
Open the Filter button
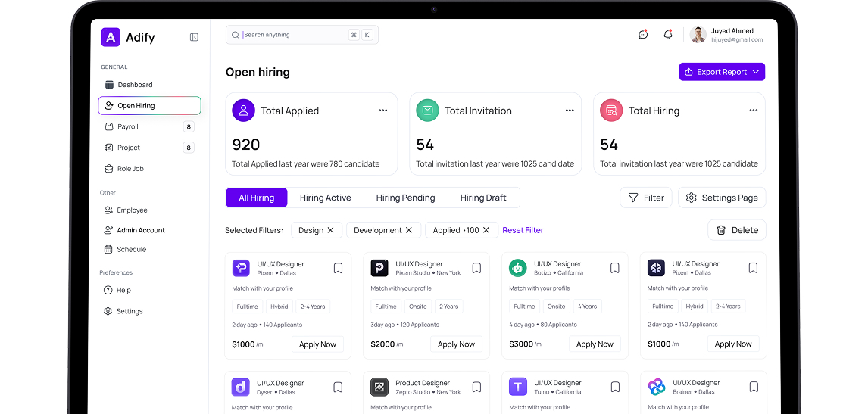(645, 198)
